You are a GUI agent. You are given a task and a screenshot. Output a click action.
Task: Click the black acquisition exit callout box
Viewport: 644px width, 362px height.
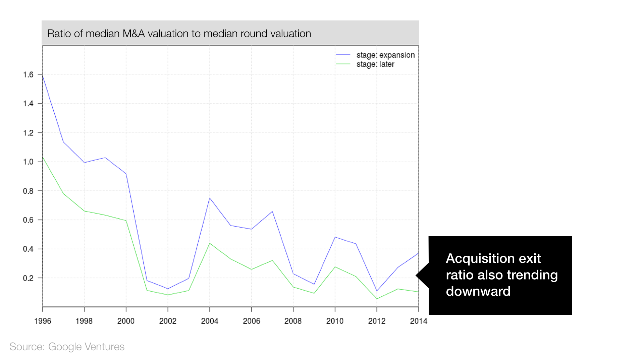500,275
